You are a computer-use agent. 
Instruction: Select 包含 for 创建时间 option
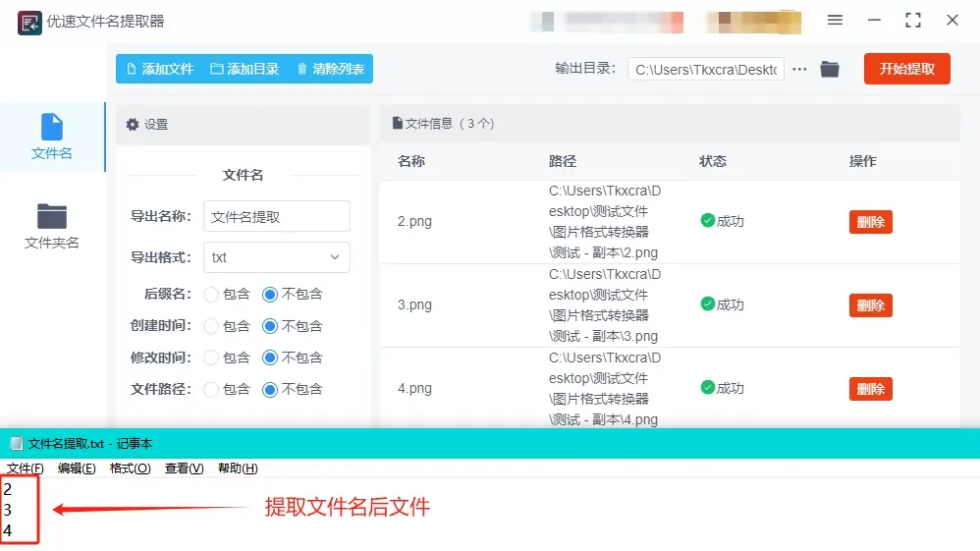211,325
